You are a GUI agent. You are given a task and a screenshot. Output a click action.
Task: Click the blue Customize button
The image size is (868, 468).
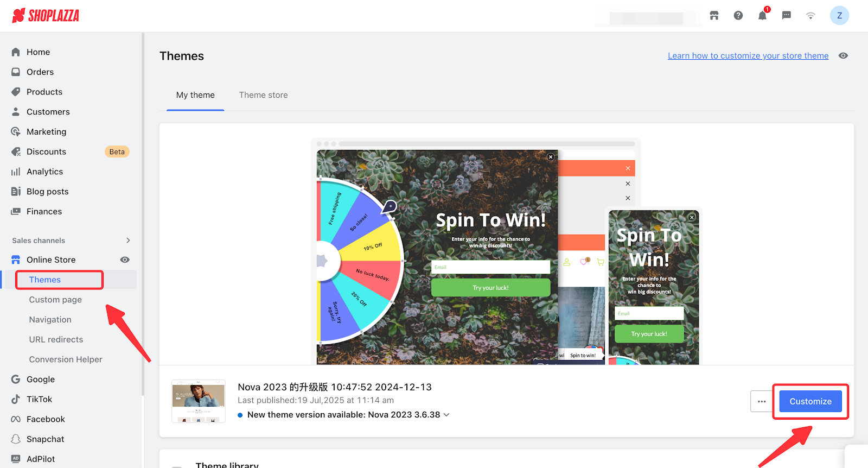[x=810, y=402]
